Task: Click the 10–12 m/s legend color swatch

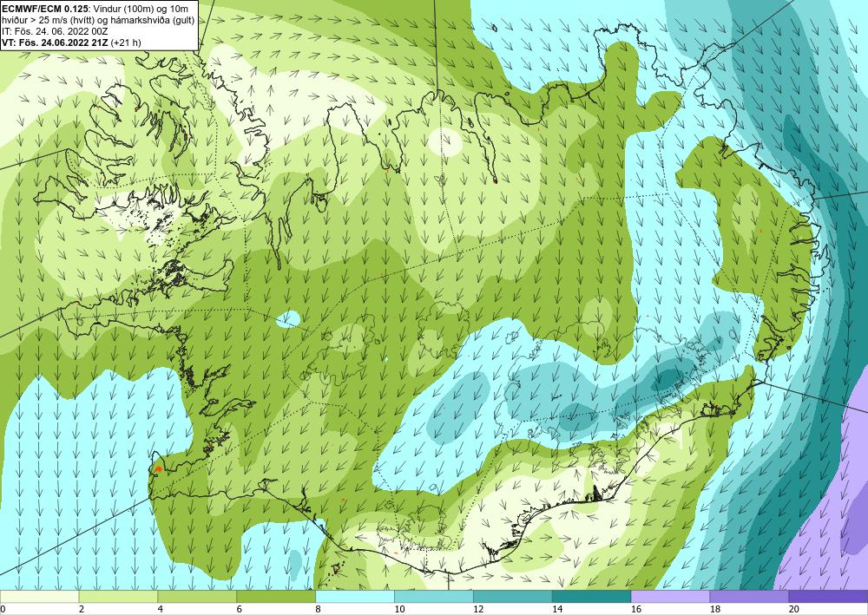Action: 433,596
